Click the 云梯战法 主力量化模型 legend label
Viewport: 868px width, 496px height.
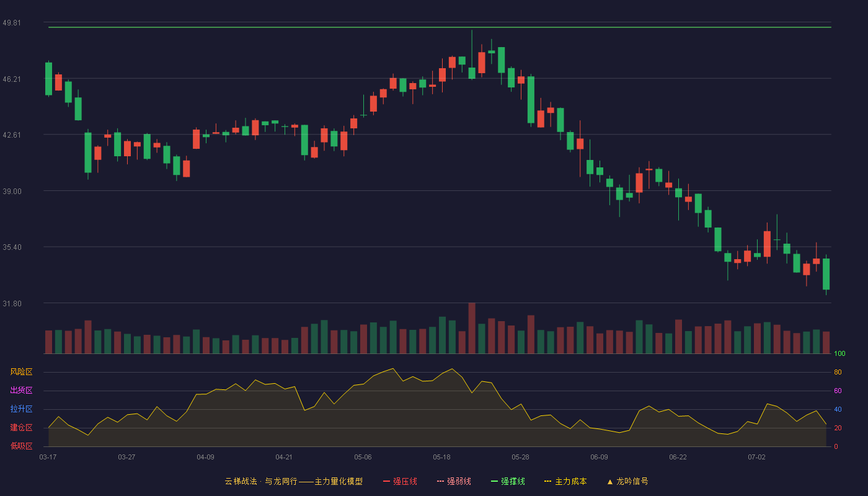coord(293,481)
